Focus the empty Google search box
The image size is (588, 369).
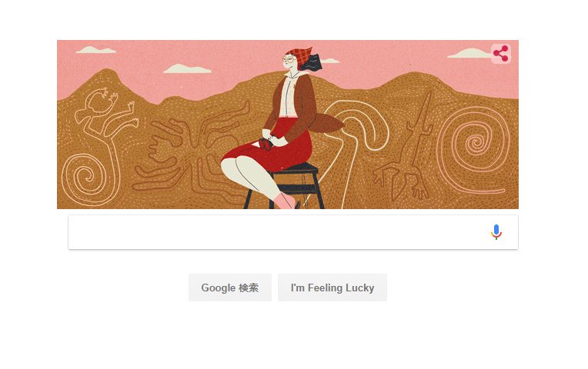point(293,232)
